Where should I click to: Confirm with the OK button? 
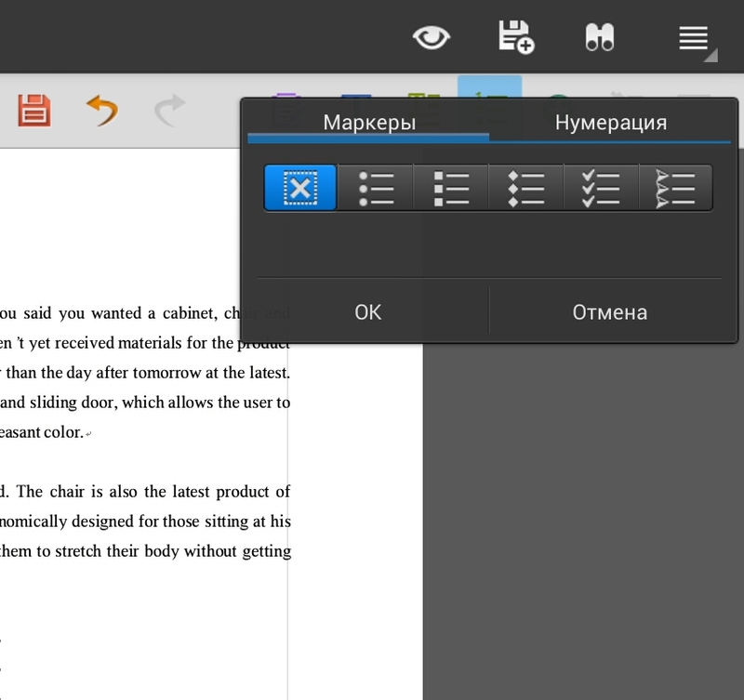pyautogui.click(x=367, y=312)
